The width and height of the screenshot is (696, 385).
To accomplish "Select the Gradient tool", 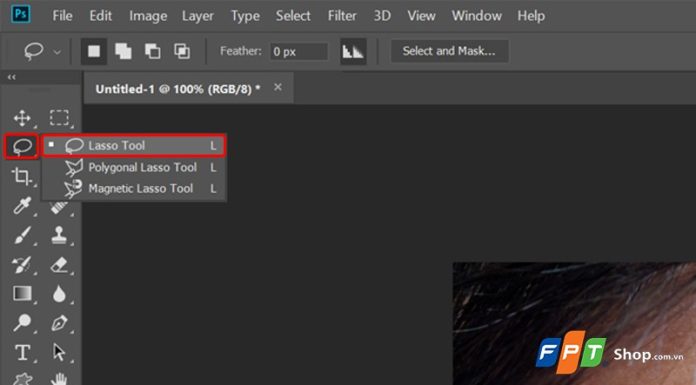I will point(22,294).
